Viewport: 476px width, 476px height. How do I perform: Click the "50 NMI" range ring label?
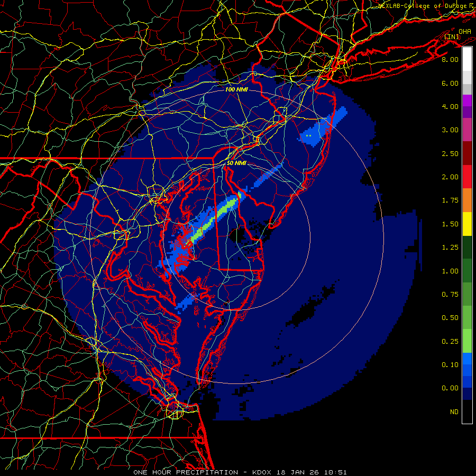(x=236, y=163)
